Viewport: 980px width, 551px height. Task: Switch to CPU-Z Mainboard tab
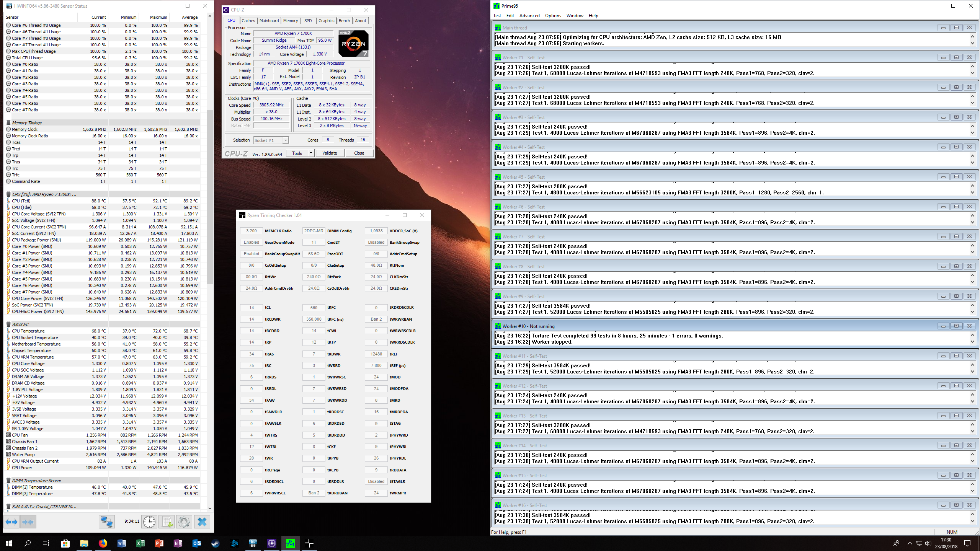pos(269,21)
